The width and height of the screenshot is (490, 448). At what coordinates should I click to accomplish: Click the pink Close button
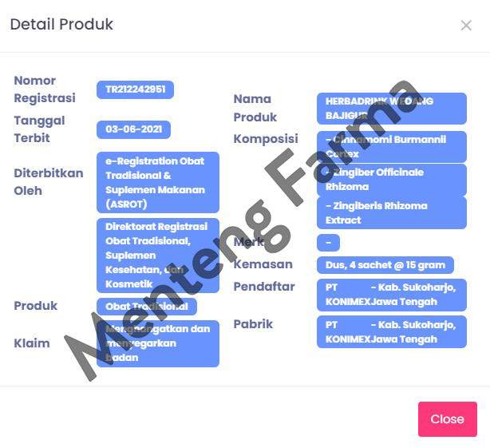(447, 419)
